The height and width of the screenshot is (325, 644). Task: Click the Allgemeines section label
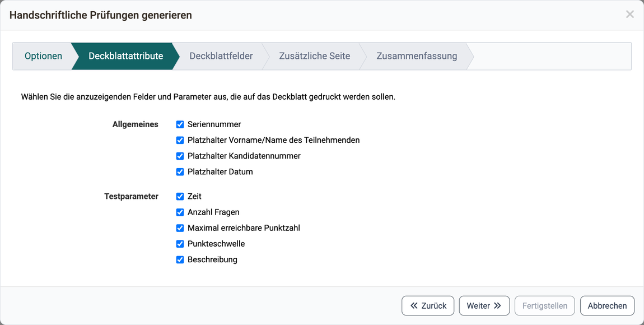pyautogui.click(x=135, y=124)
